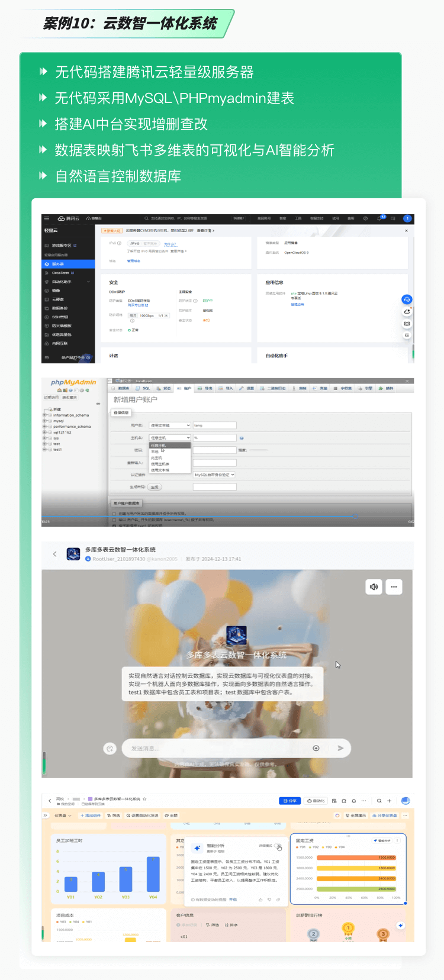Click 全屏演示 in the dashboard toolbar
The image size is (444, 980).
pyautogui.click(x=356, y=815)
